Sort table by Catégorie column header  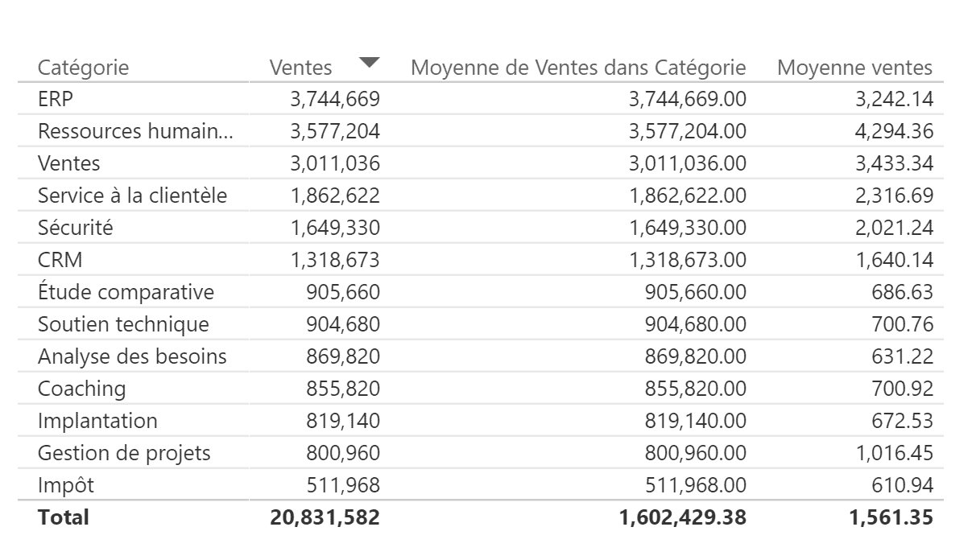click(83, 68)
